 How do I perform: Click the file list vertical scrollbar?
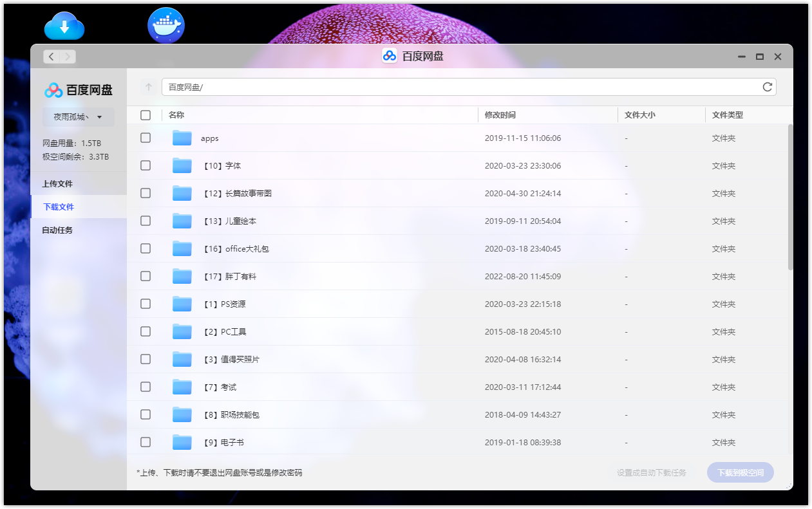click(790, 197)
